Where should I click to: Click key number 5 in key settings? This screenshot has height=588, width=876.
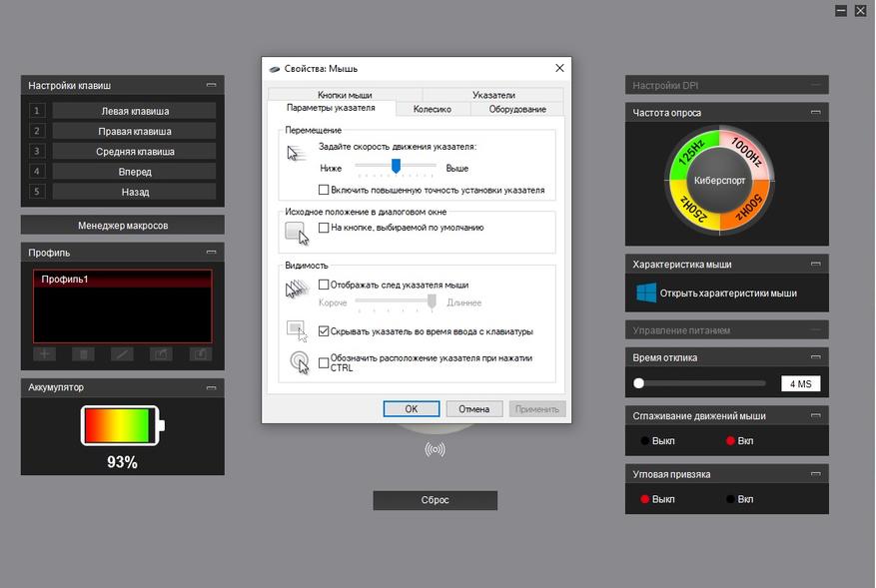(37, 192)
